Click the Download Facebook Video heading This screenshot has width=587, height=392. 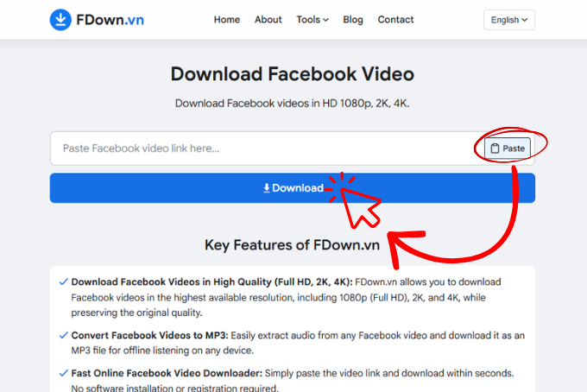coord(293,74)
